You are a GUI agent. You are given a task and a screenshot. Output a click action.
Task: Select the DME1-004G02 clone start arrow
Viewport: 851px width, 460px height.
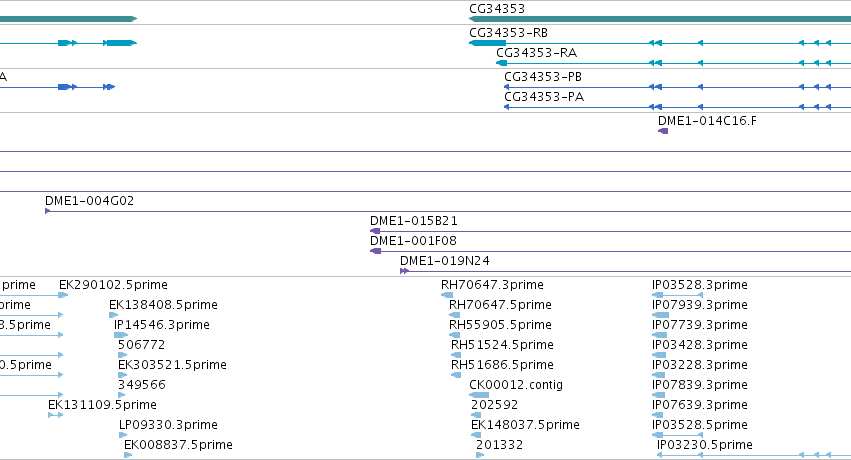(48, 211)
